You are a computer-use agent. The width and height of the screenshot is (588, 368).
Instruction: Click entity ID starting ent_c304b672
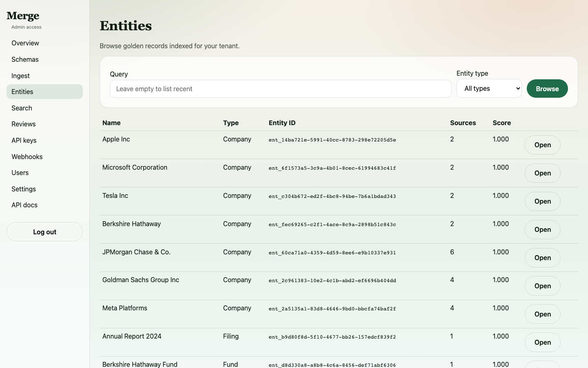pos(332,196)
